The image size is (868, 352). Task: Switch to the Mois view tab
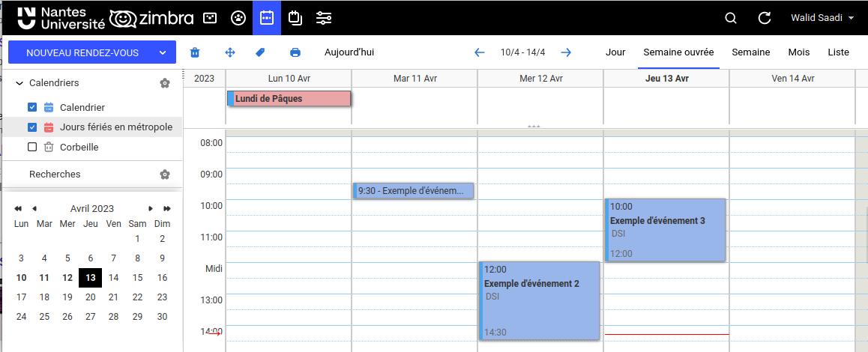[x=798, y=52]
